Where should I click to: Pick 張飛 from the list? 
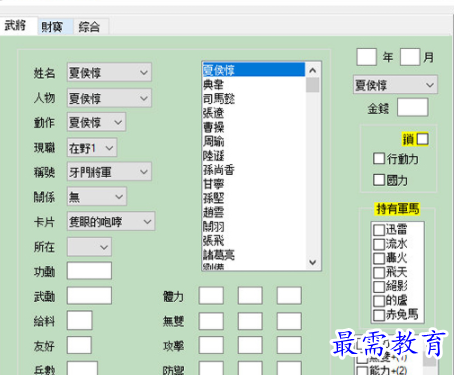pos(254,241)
